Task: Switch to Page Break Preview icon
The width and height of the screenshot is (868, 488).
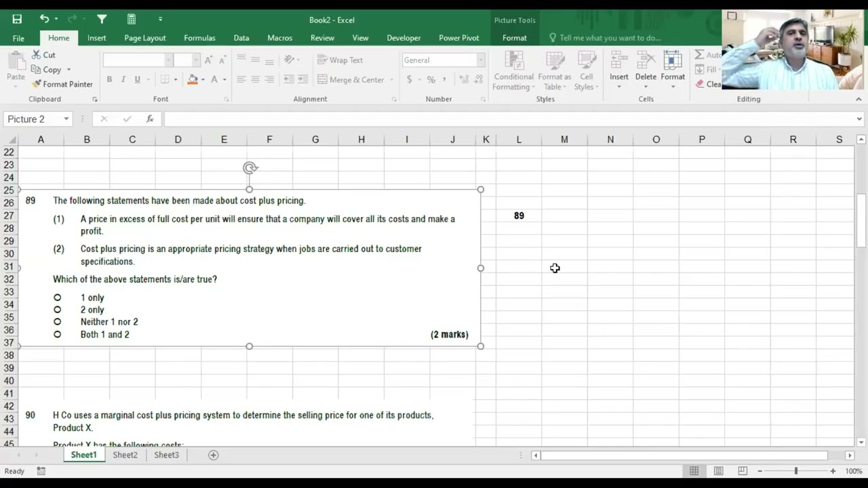Action: point(743,471)
